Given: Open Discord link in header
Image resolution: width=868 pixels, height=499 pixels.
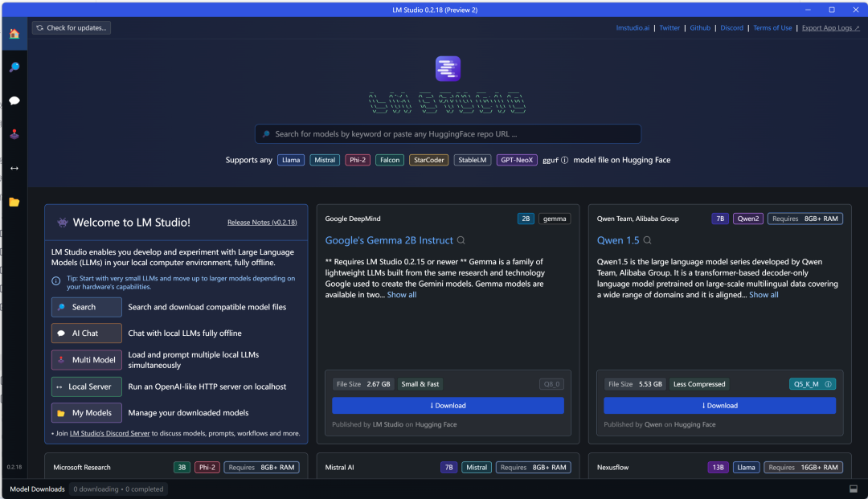Looking at the screenshot, I should pyautogui.click(x=732, y=27).
